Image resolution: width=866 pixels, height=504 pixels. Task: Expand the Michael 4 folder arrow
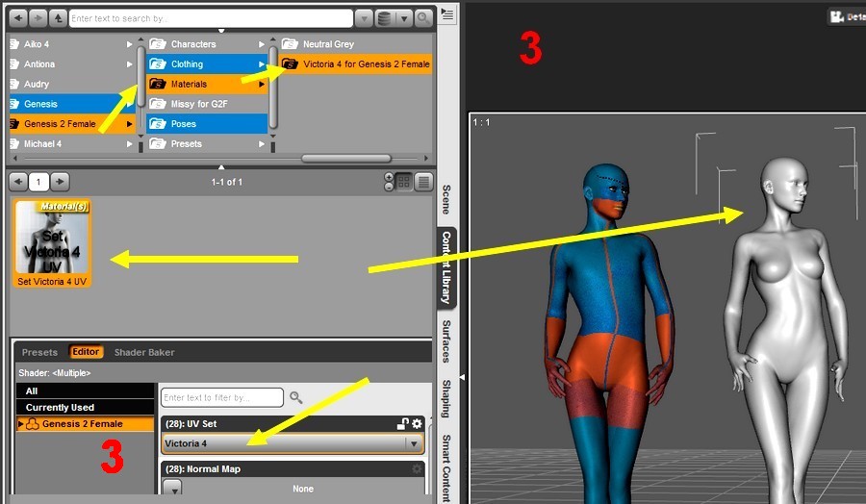coord(129,143)
